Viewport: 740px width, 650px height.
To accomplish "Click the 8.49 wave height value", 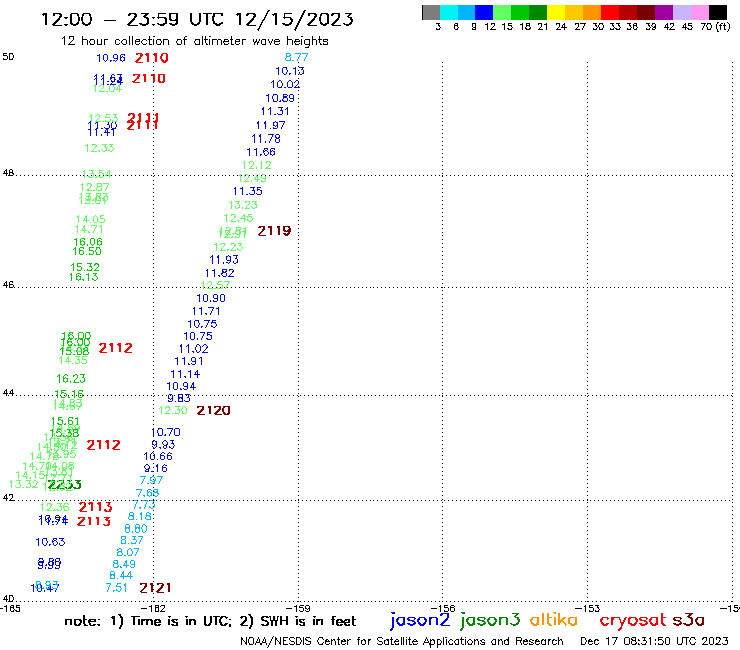I will point(124,564).
